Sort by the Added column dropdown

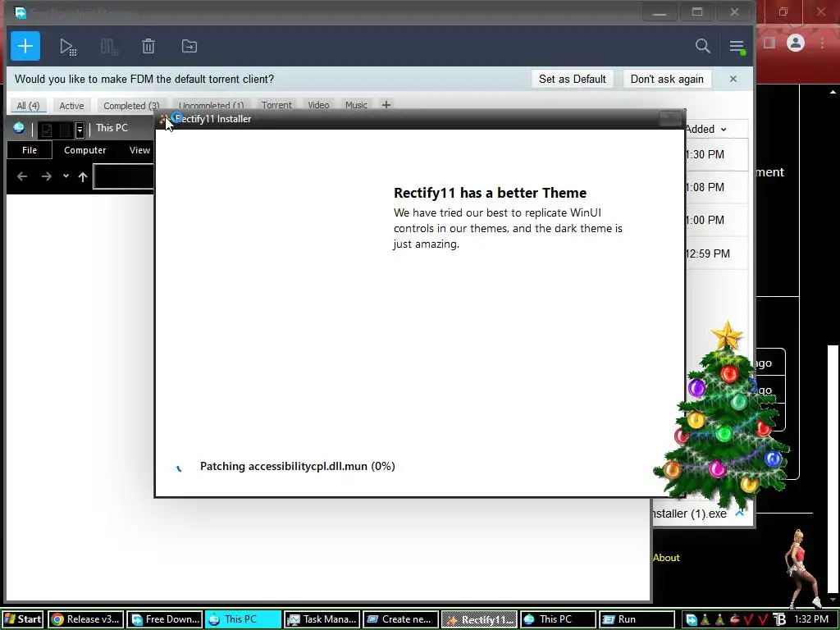[706, 129]
